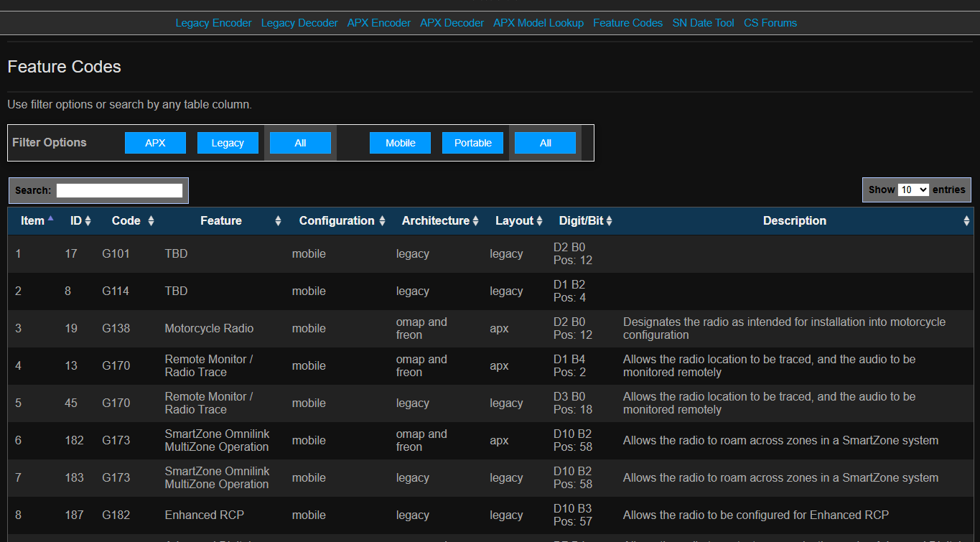The width and height of the screenshot is (980, 542).
Task: Sort table by Description column
Action: click(795, 220)
